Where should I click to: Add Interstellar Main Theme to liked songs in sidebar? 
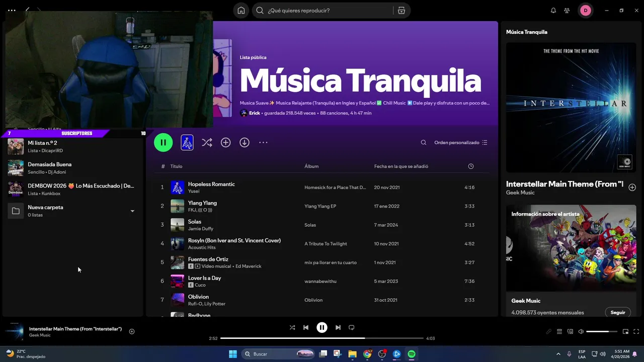[632, 188]
